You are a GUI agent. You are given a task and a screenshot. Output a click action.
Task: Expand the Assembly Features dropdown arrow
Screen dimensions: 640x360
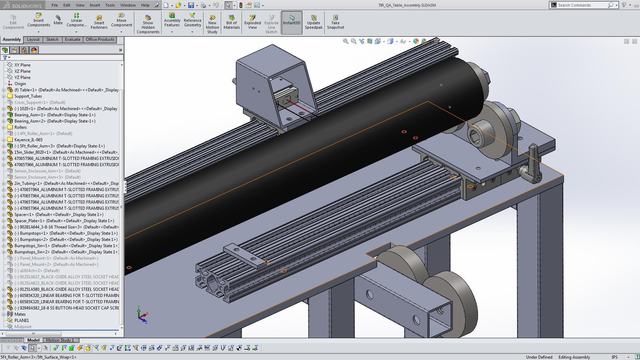point(172,31)
